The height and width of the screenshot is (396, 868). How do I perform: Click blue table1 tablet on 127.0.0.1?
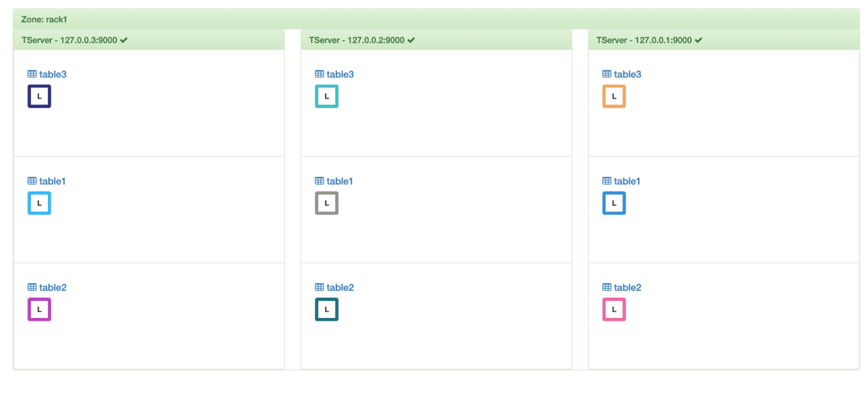(x=614, y=203)
